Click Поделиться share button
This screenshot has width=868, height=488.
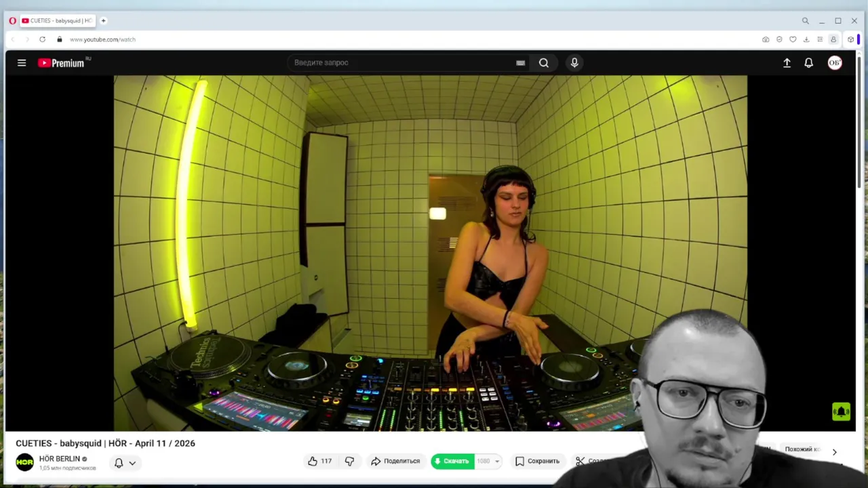click(395, 461)
